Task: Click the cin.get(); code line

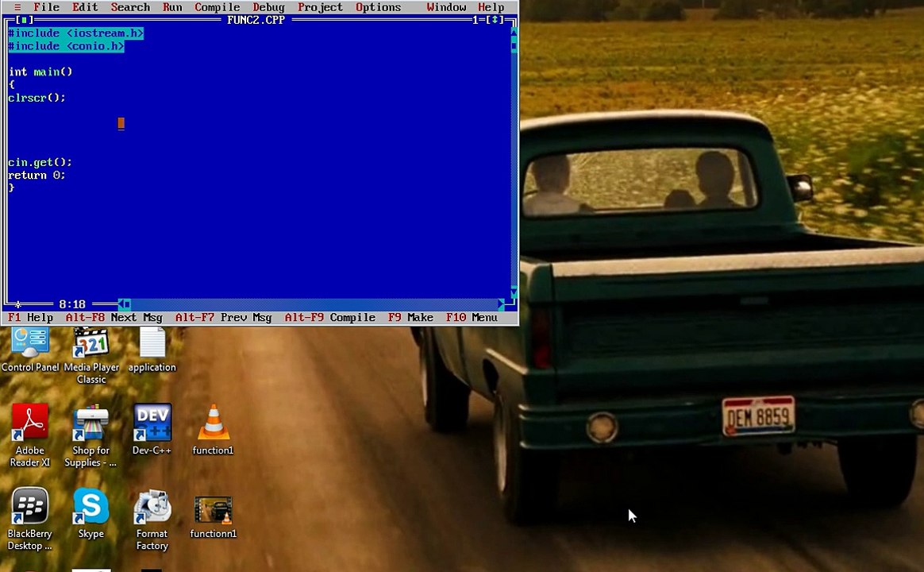Action: pyautogui.click(x=40, y=162)
